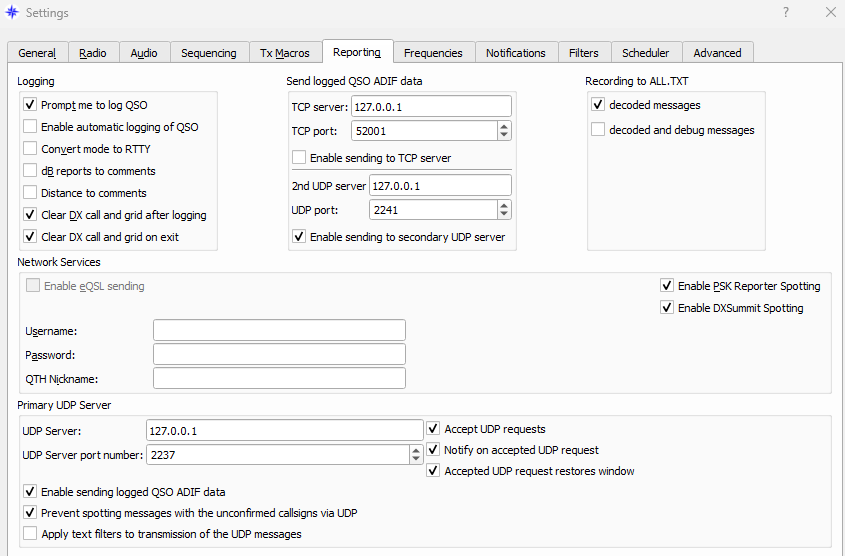Click the Settings window app icon
The height and width of the screenshot is (556, 845).
12,12
